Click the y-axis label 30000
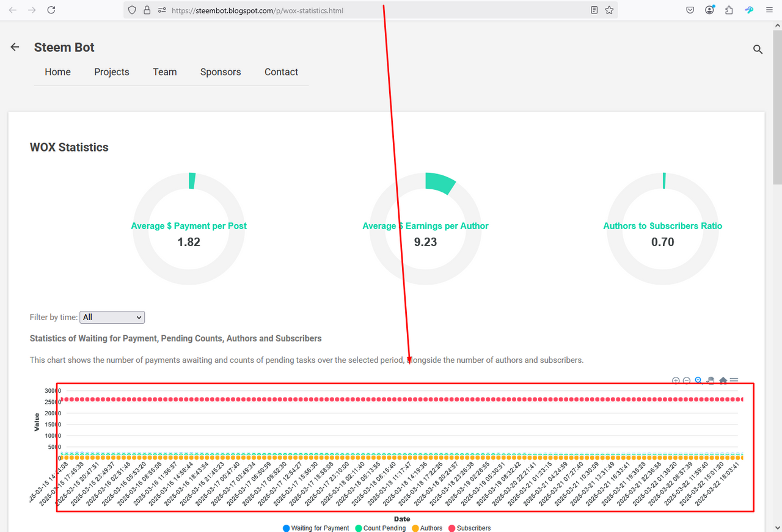The image size is (782, 532). click(51, 391)
